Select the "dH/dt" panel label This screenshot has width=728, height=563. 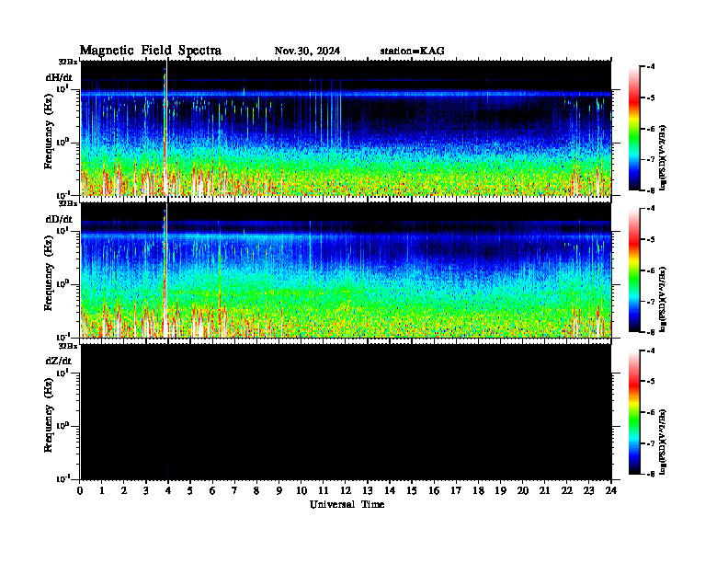pyautogui.click(x=59, y=77)
